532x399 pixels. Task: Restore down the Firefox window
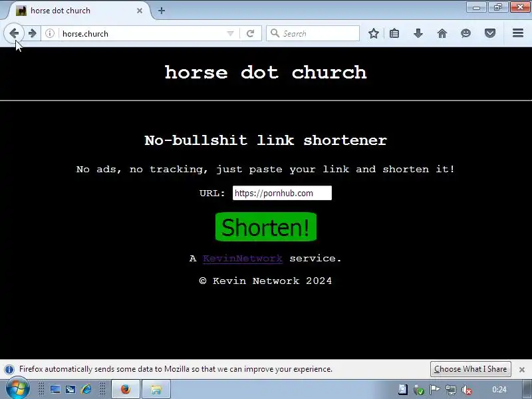tap(497, 7)
